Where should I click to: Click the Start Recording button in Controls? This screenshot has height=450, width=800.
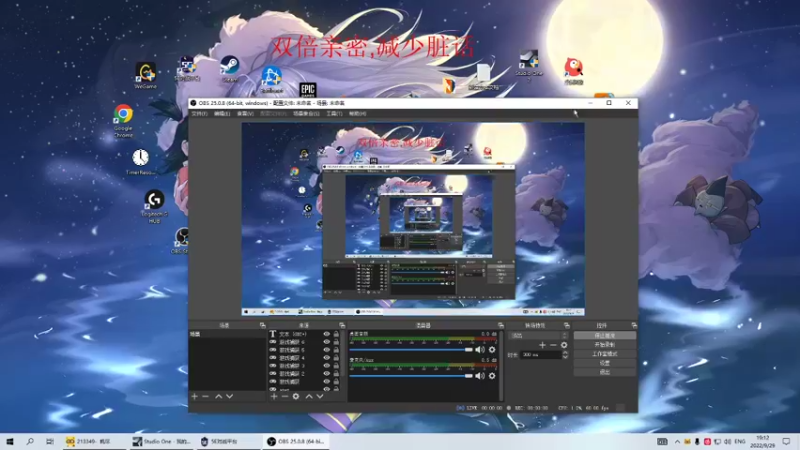pyautogui.click(x=605, y=345)
